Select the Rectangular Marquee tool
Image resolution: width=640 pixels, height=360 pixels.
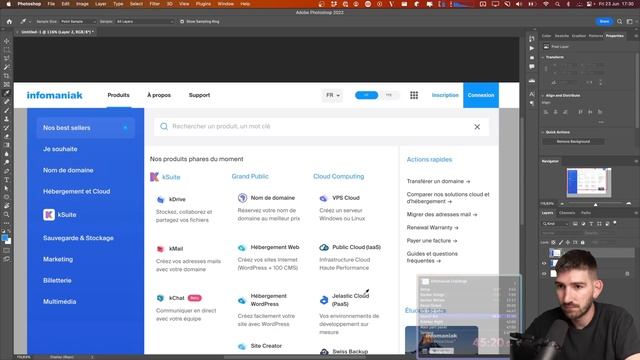pyautogui.click(x=7, y=50)
